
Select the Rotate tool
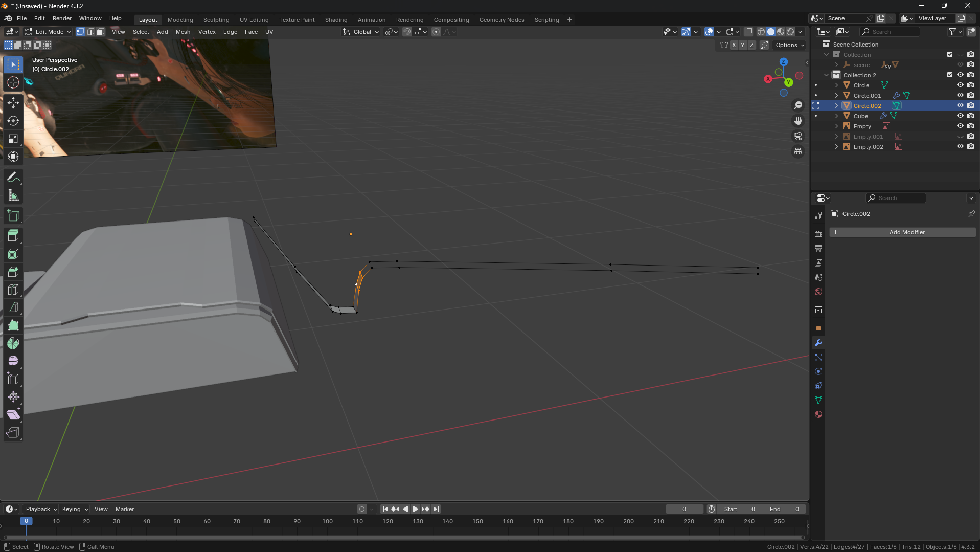13,121
